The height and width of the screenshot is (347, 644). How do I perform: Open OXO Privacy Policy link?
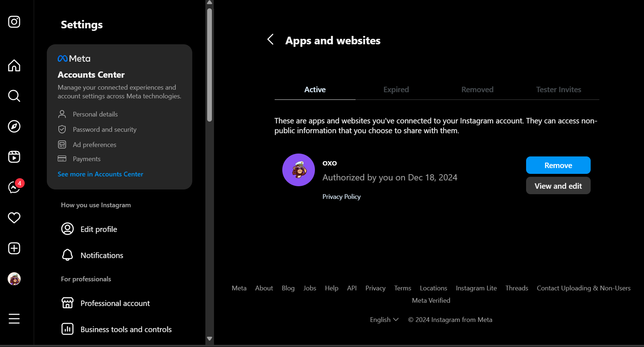(x=341, y=197)
